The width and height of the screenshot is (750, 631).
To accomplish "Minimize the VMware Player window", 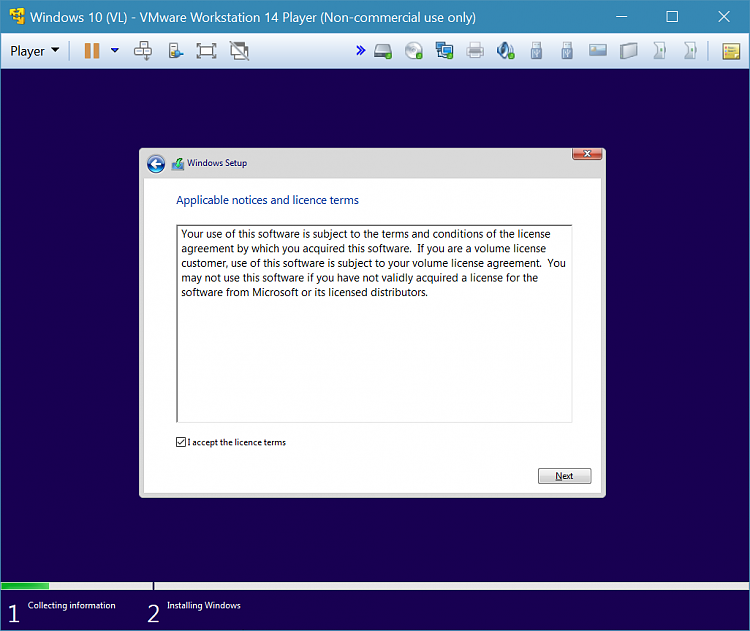I will pyautogui.click(x=621, y=17).
